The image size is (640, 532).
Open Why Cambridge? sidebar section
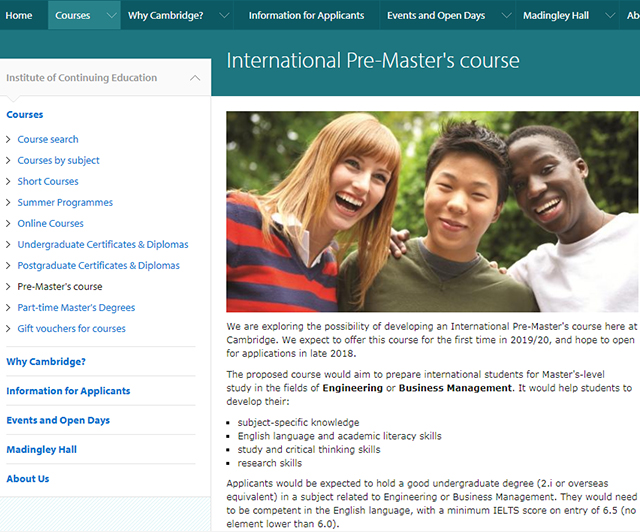coord(46,362)
